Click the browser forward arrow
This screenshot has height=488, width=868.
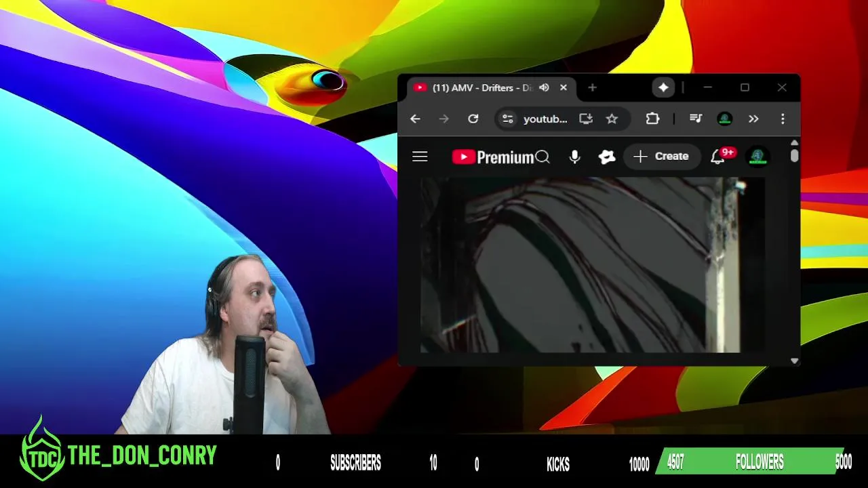pyautogui.click(x=444, y=119)
